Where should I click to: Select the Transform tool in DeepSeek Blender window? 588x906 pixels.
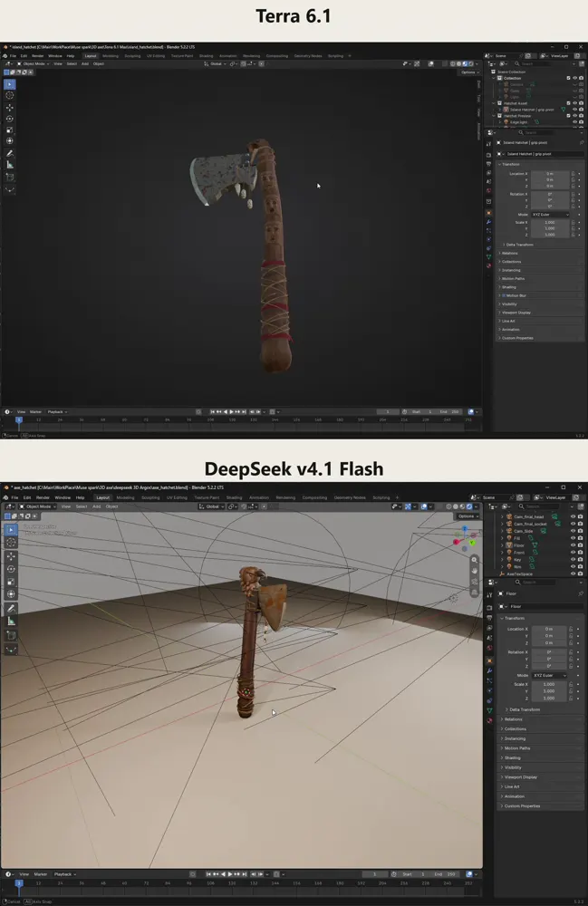[x=11, y=594]
